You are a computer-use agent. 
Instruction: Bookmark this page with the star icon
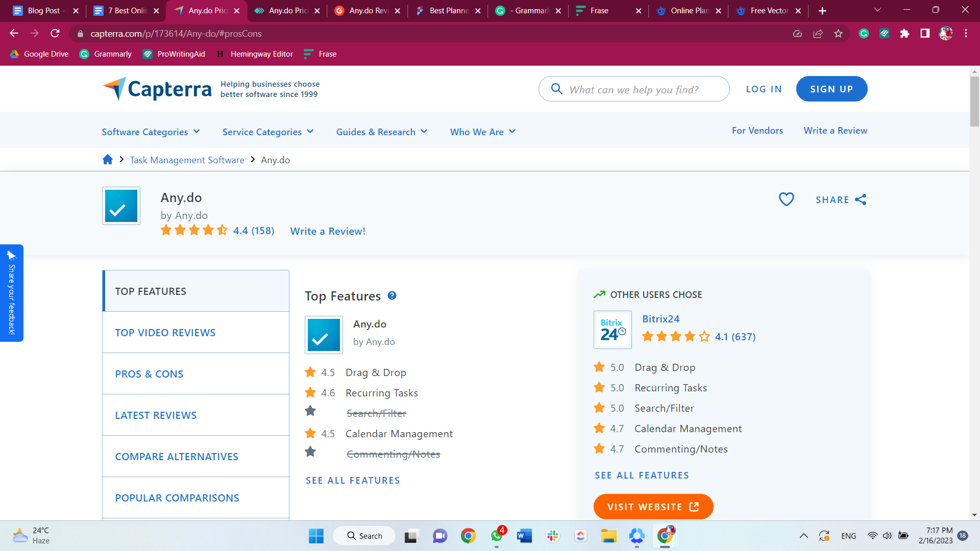pyautogui.click(x=838, y=34)
